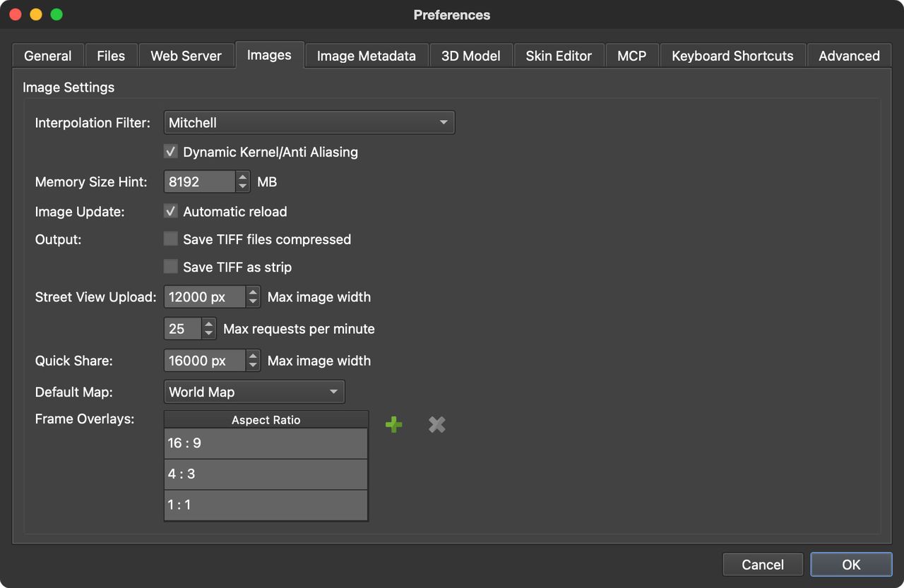Select the 16 : 9 aspect ratio row

pos(266,443)
